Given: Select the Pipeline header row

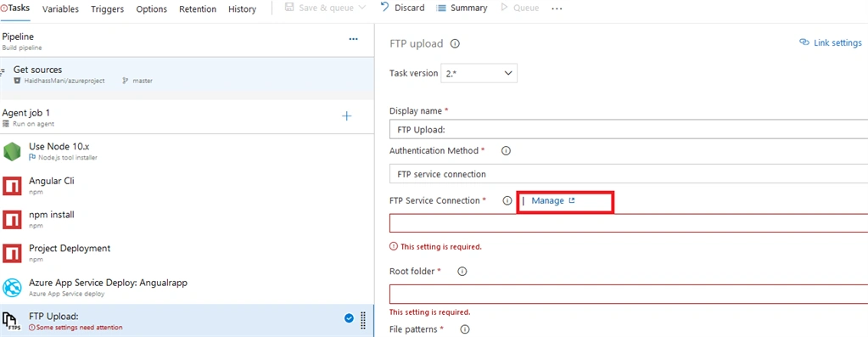Looking at the screenshot, I should click(188, 41).
